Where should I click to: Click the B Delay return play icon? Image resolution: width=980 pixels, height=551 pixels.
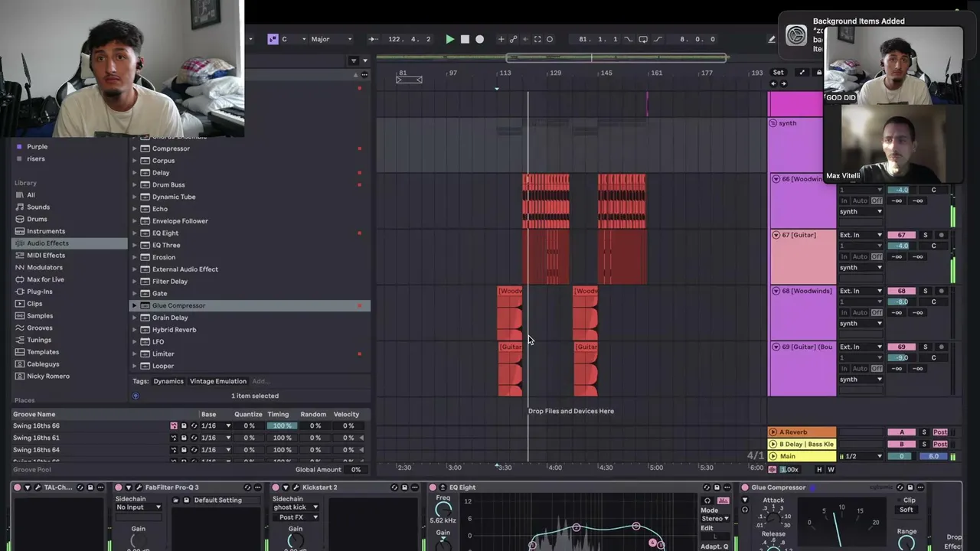(x=773, y=445)
